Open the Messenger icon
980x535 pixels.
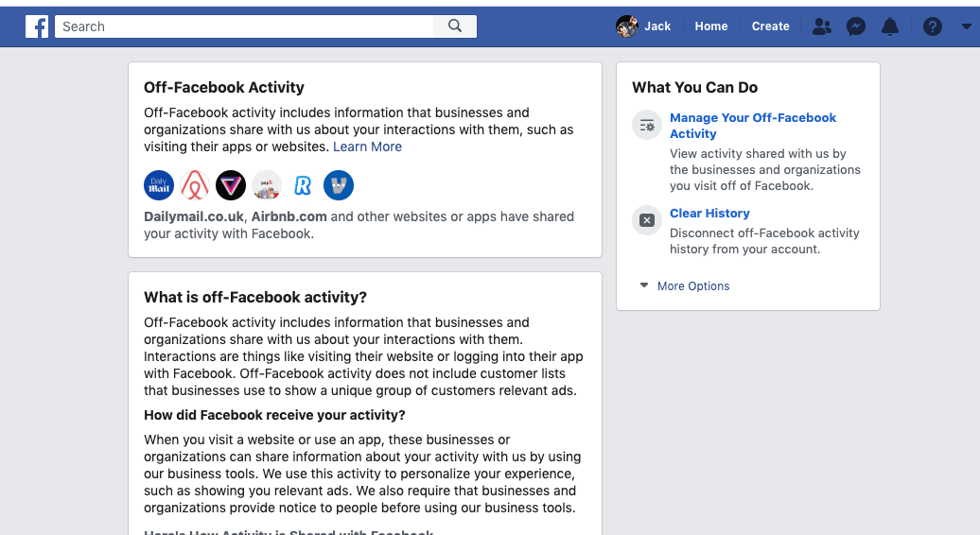point(856,26)
